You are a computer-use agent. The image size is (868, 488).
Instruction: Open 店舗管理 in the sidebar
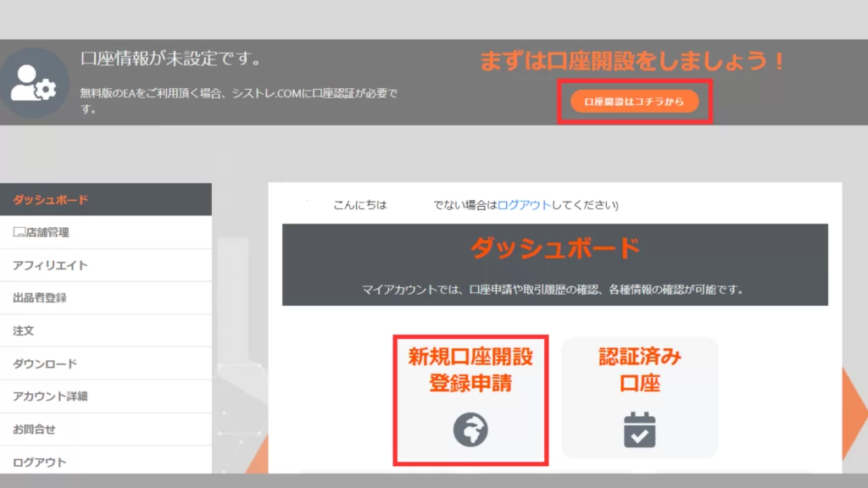pyautogui.click(x=106, y=232)
